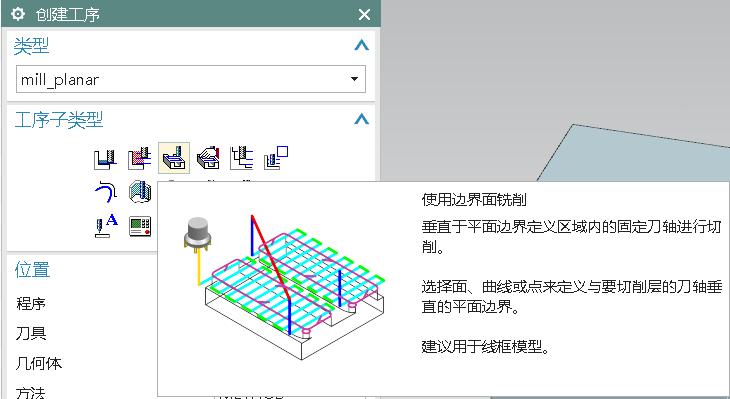Close the 创建工序 dialog
Screen dimensions: 730x399
pyautogui.click(x=364, y=14)
